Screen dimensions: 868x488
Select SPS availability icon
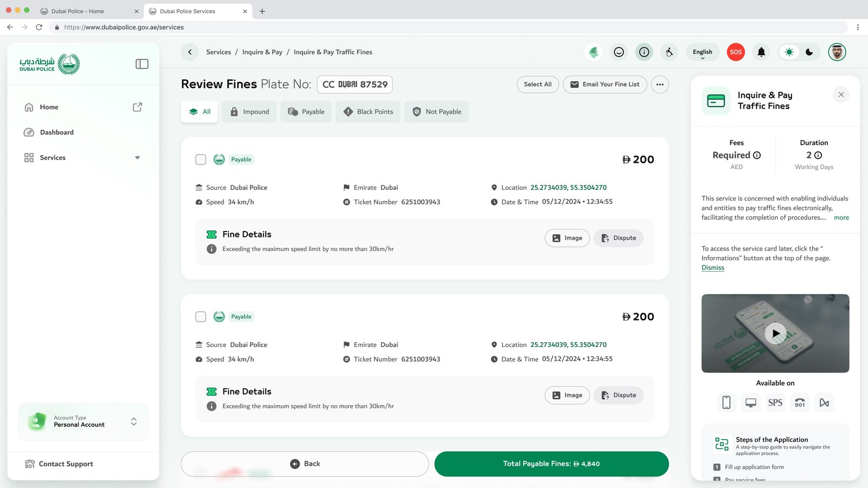coord(775,402)
